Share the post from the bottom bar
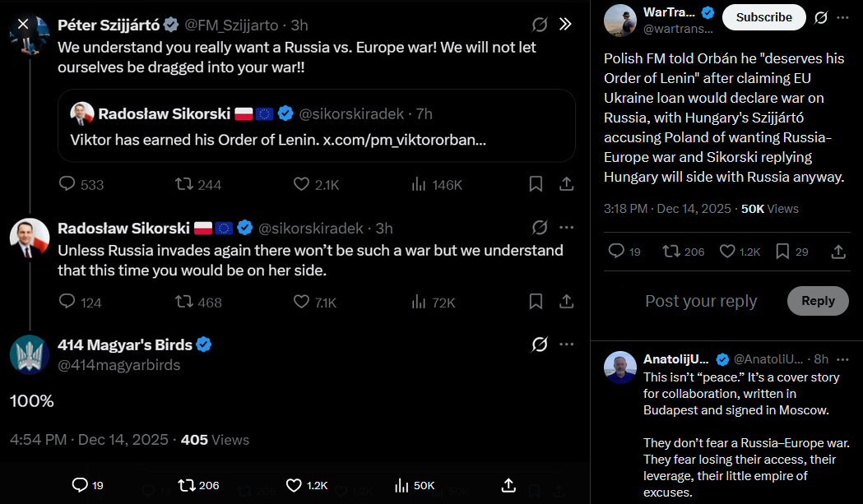This screenshot has height=504, width=863. tap(508, 485)
